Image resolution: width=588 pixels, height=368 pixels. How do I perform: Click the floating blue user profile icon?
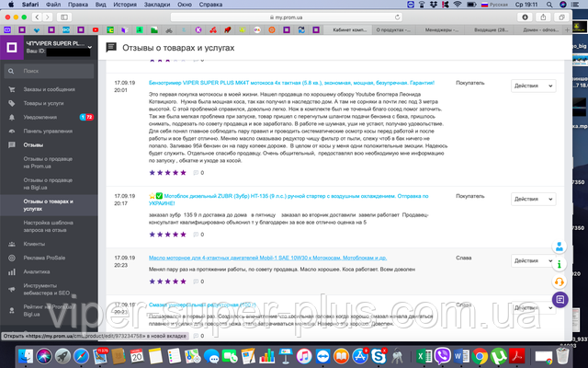pos(560,247)
